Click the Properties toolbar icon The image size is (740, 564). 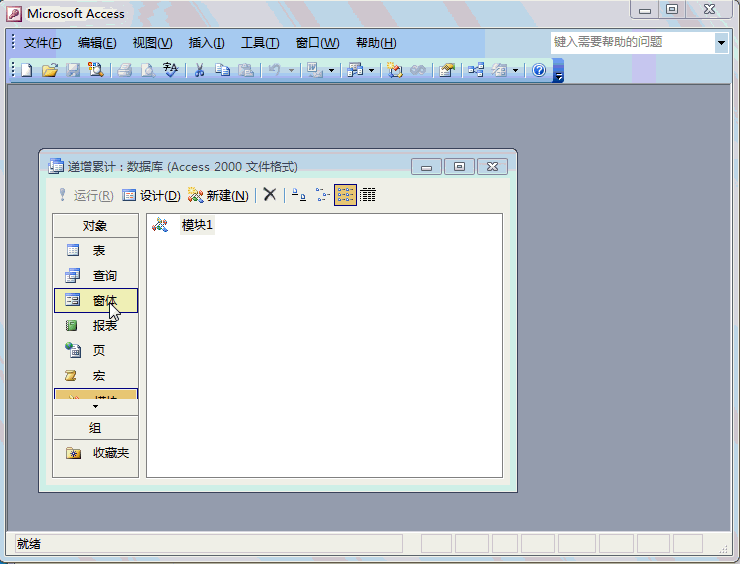pyautogui.click(x=446, y=70)
